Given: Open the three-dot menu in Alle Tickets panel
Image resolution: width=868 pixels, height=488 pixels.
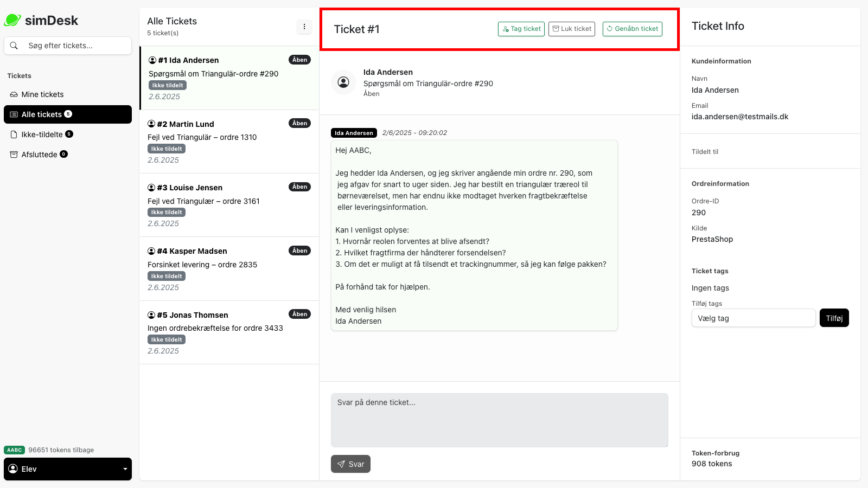Looking at the screenshot, I should tap(304, 26).
